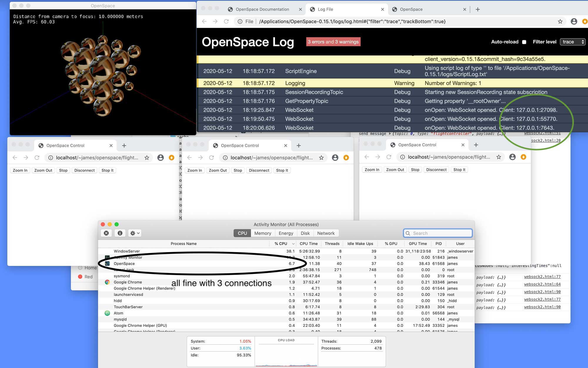Click the inspect process info icon
The height and width of the screenshot is (368, 588).
point(120,233)
